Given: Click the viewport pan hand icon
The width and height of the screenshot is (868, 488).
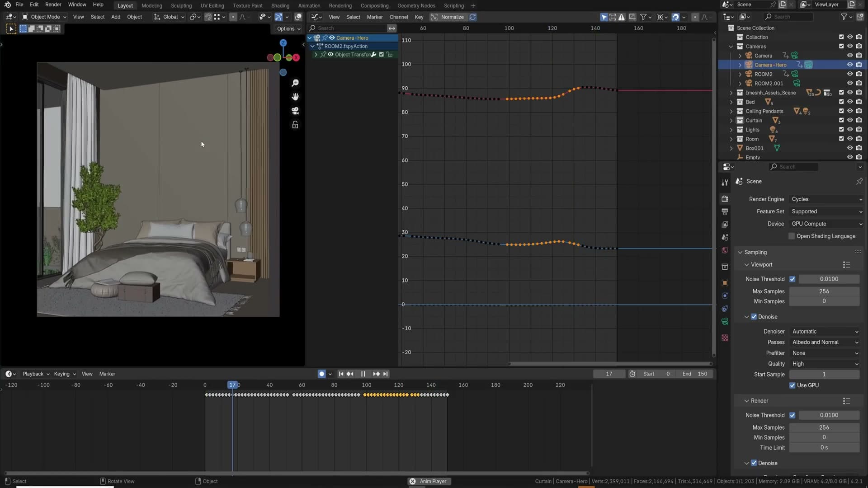Looking at the screenshot, I should click(x=295, y=97).
